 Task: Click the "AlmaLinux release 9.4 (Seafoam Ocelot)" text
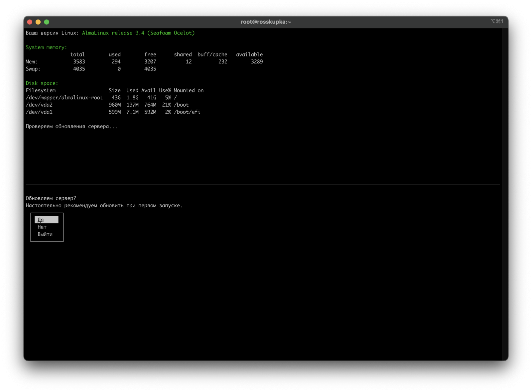click(x=138, y=33)
